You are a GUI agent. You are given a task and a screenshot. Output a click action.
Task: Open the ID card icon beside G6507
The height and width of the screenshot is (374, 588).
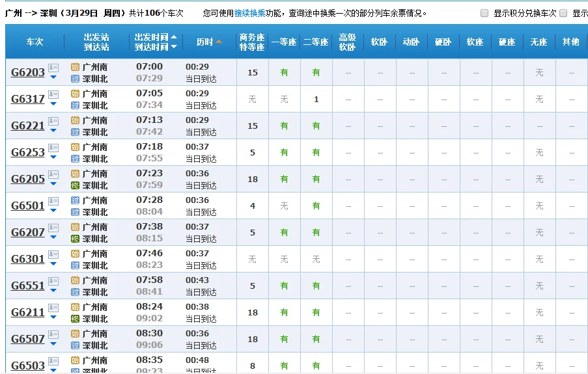click(x=53, y=334)
